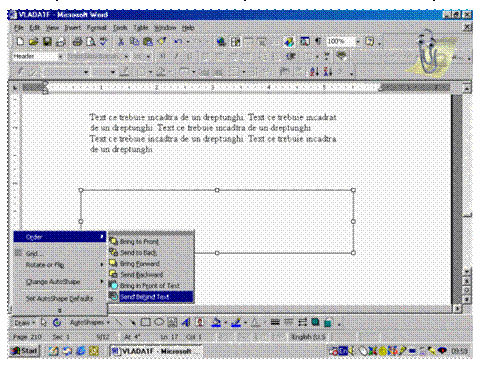Toggle Show/Hide paragraph marks button
The width and height of the screenshot is (486, 369).
pos(318,41)
